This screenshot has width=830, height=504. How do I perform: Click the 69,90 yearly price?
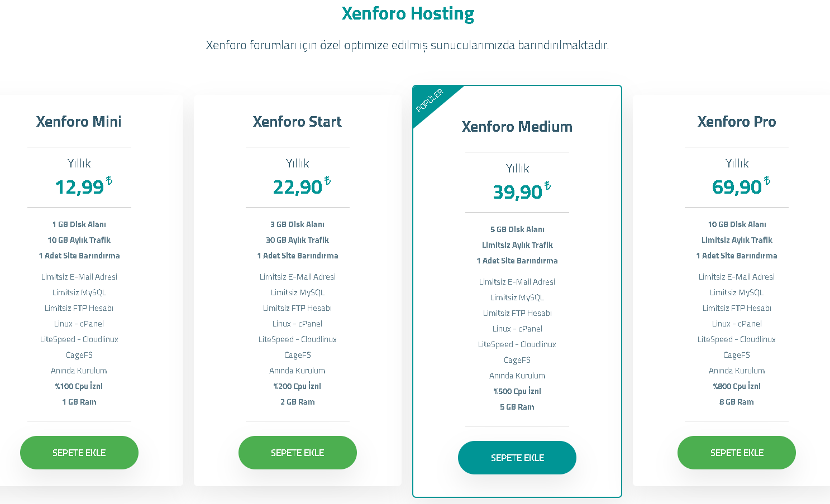(737, 187)
